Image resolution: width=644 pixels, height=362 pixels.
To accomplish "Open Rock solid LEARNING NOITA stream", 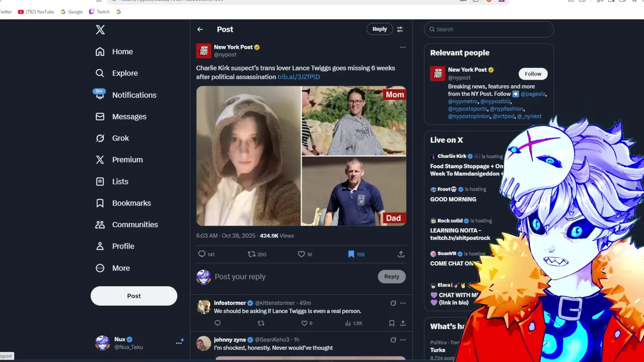I will click(x=461, y=229).
